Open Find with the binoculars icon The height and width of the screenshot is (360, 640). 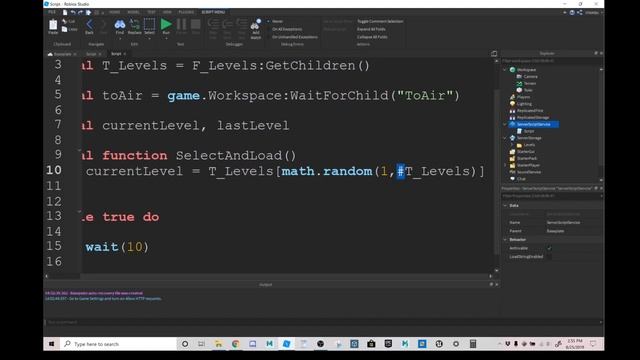coord(120,24)
